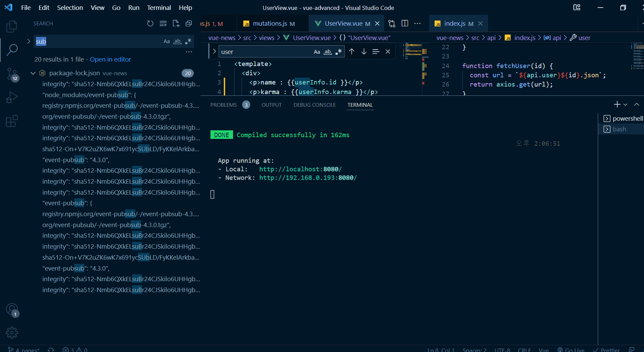This screenshot has width=644, height=352.
Task: Open the new terminal launch profile dropdown
Action: click(625, 105)
